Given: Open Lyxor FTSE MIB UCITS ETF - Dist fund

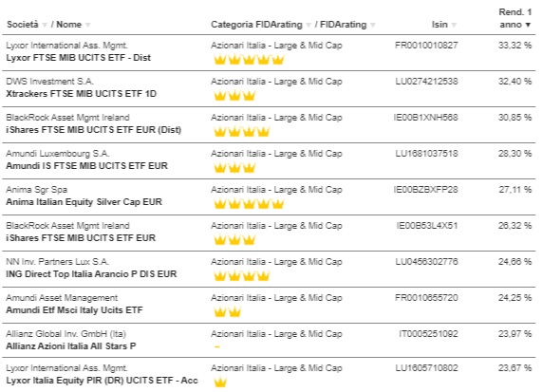Looking at the screenshot, I should [79, 58].
